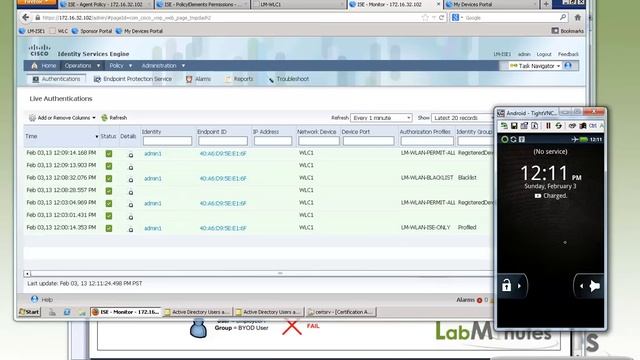Image resolution: width=640 pixels, height=360 pixels.
Task: Click the Details icon for 12:08:32.076 PM row
Action: pos(131,180)
